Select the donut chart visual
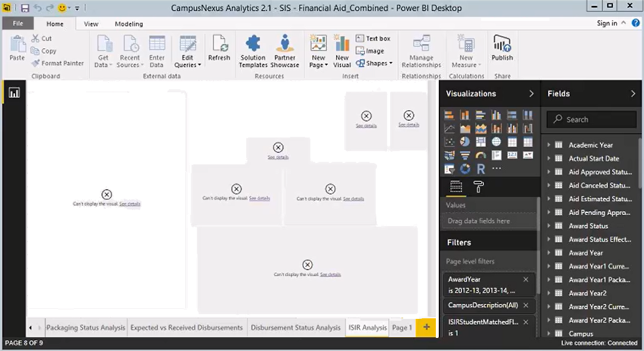644x351 pixels. point(465,169)
